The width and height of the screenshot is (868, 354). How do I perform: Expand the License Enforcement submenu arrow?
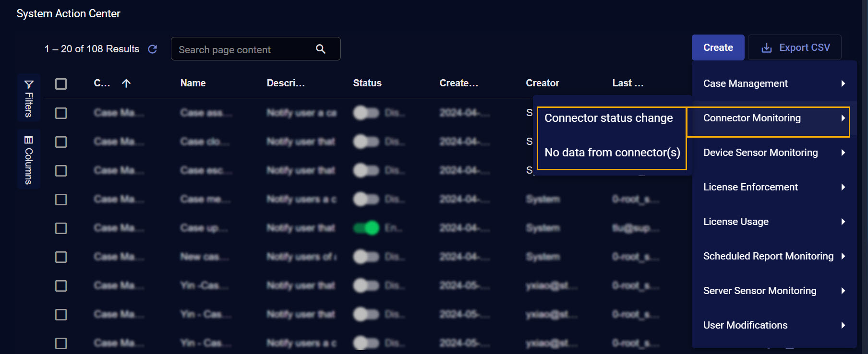[x=843, y=187]
